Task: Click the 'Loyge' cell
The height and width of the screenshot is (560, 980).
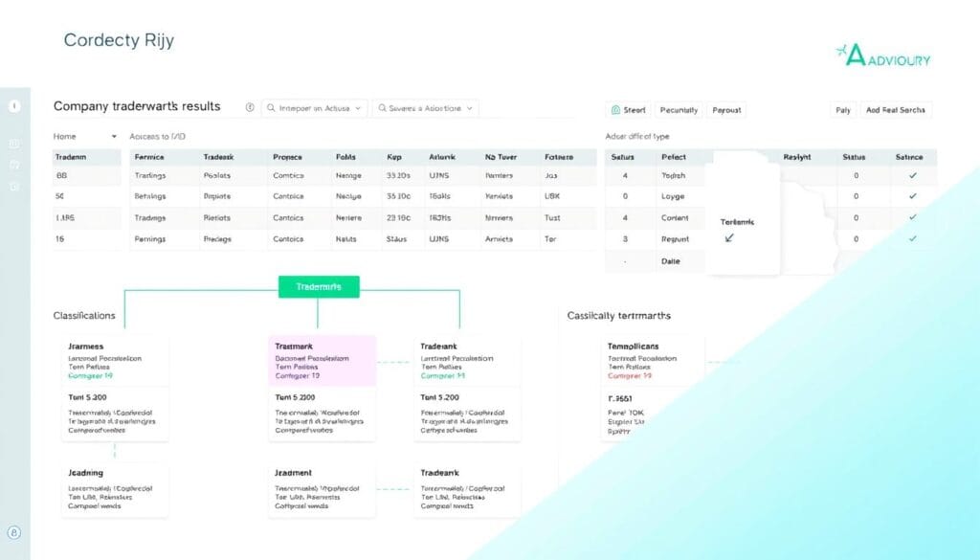Action: click(x=673, y=196)
